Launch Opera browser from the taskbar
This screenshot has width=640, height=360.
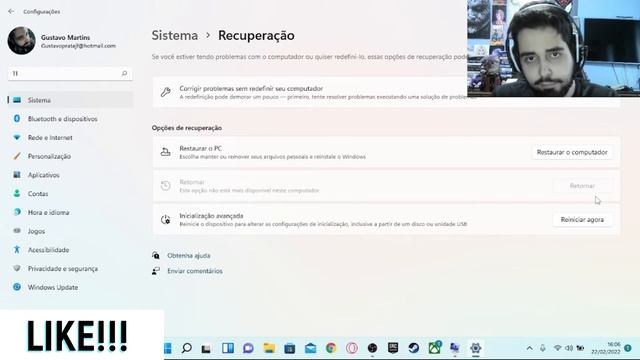pyautogui.click(x=352, y=348)
